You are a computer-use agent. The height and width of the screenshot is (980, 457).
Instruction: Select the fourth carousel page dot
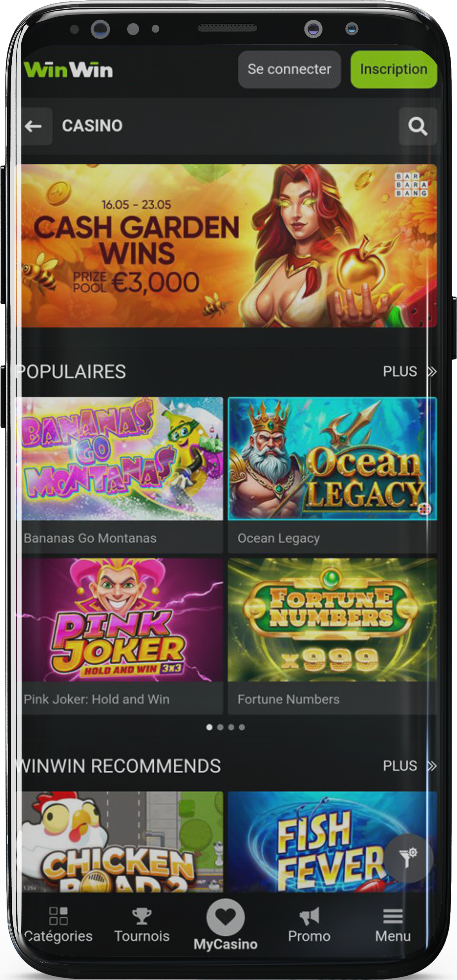[x=242, y=727]
